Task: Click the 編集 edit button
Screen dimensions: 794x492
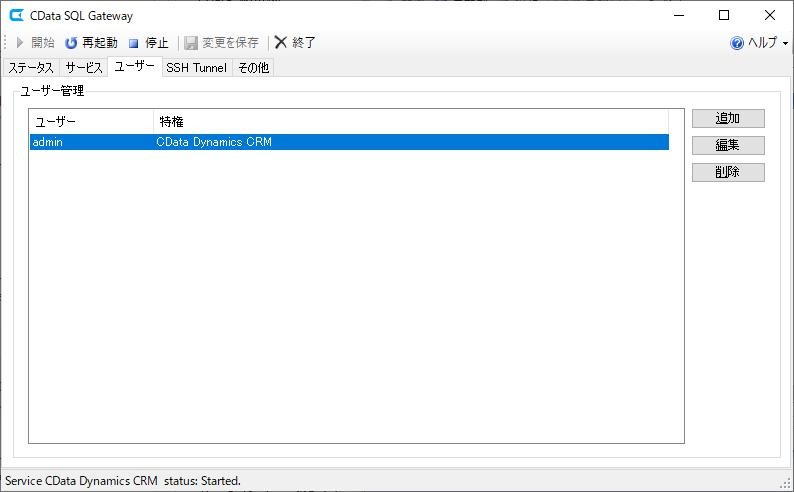Action: [728, 145]
